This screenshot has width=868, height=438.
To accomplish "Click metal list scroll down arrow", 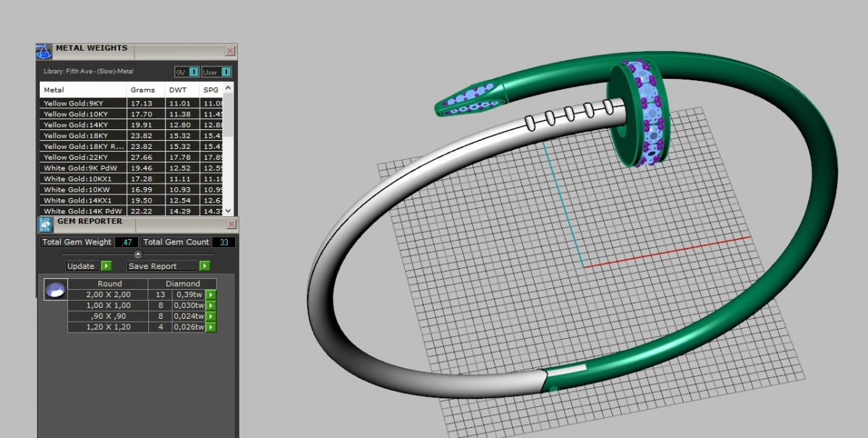I will click(x=229, y=210).
